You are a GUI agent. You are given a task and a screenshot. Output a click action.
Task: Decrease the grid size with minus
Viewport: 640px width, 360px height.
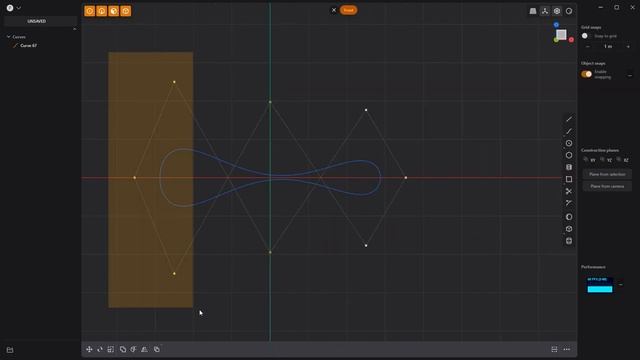click(x=587, y=47)
